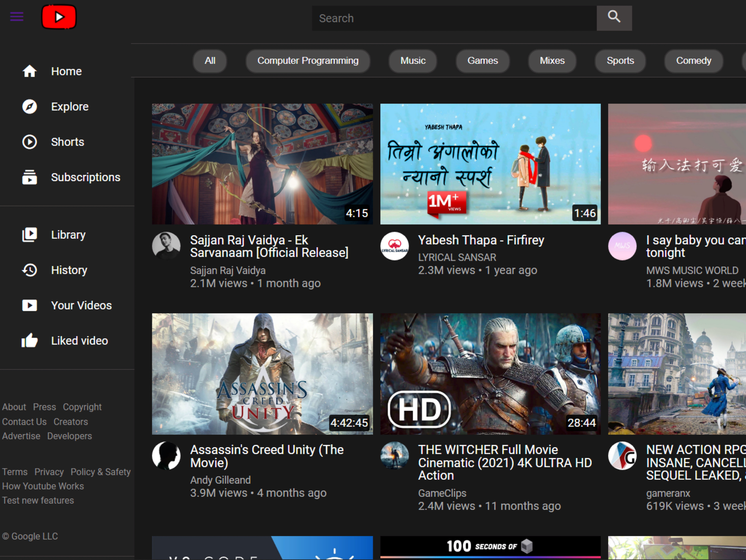The image size is (746, 560).
Task: Click the Your Videos icon
Action: (29, 305)
